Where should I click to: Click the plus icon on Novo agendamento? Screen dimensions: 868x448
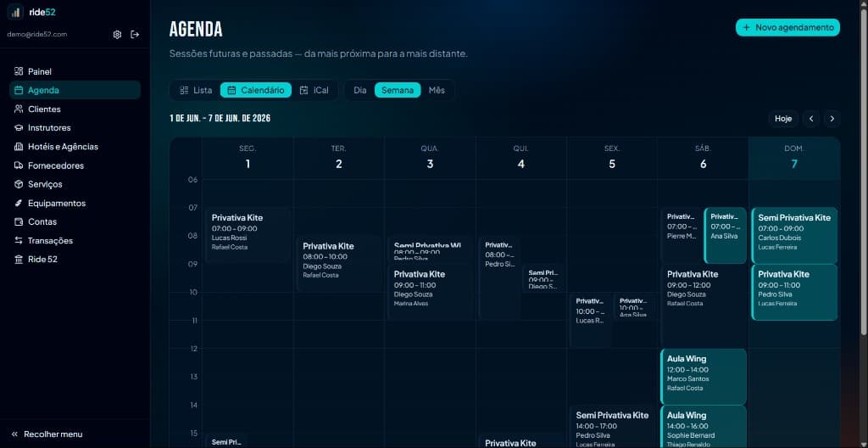[x=746, y=27]
